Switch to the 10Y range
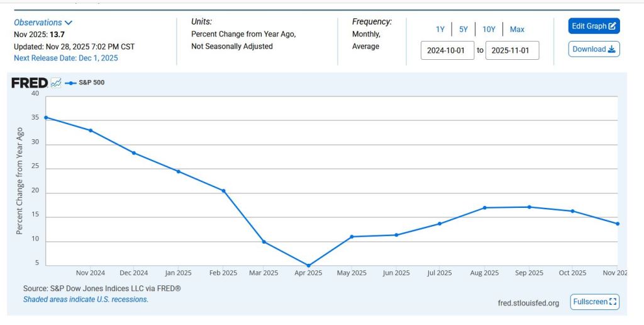 [489, 30]
